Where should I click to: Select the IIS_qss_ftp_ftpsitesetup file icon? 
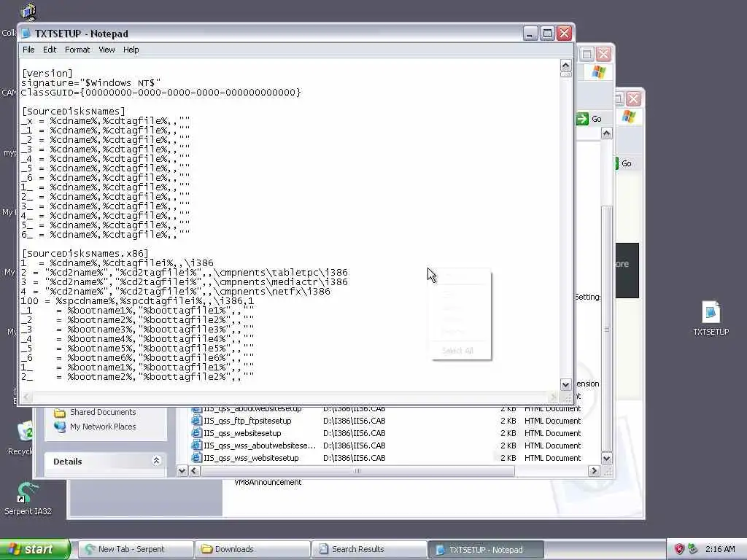pos(196,421)
